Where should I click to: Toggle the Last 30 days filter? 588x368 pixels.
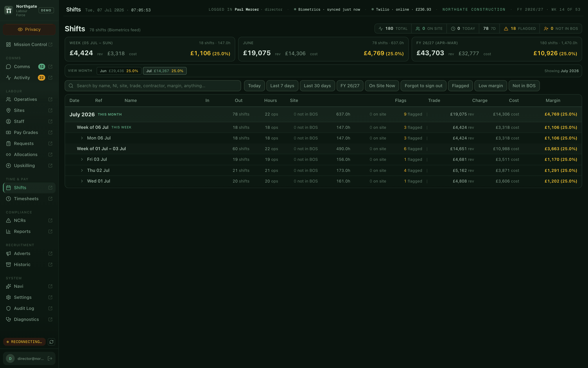(x=317, y=86)
